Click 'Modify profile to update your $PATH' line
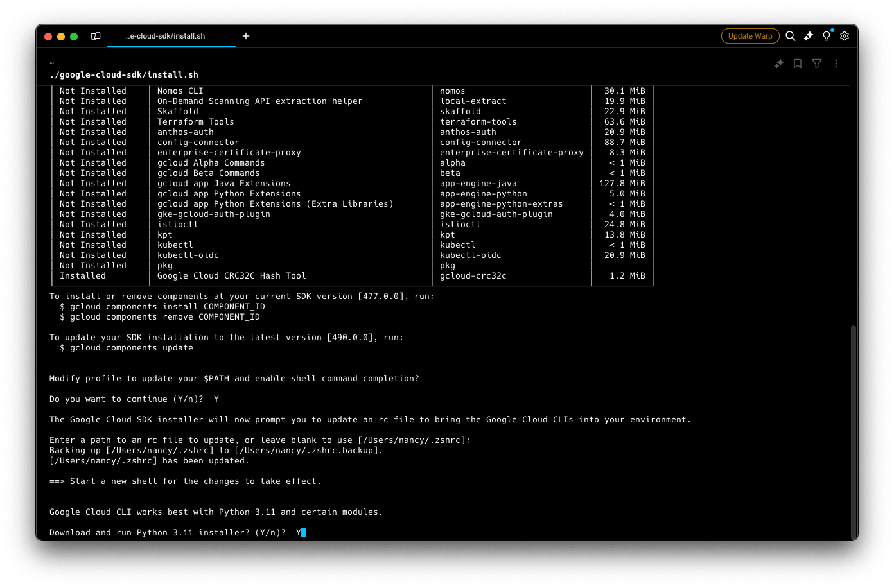 click(x=234, y=379)
